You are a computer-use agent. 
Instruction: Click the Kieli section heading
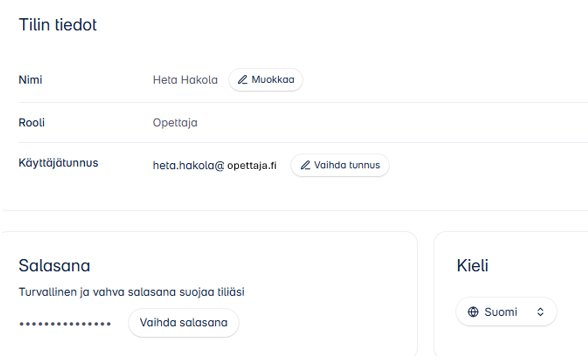472,266
